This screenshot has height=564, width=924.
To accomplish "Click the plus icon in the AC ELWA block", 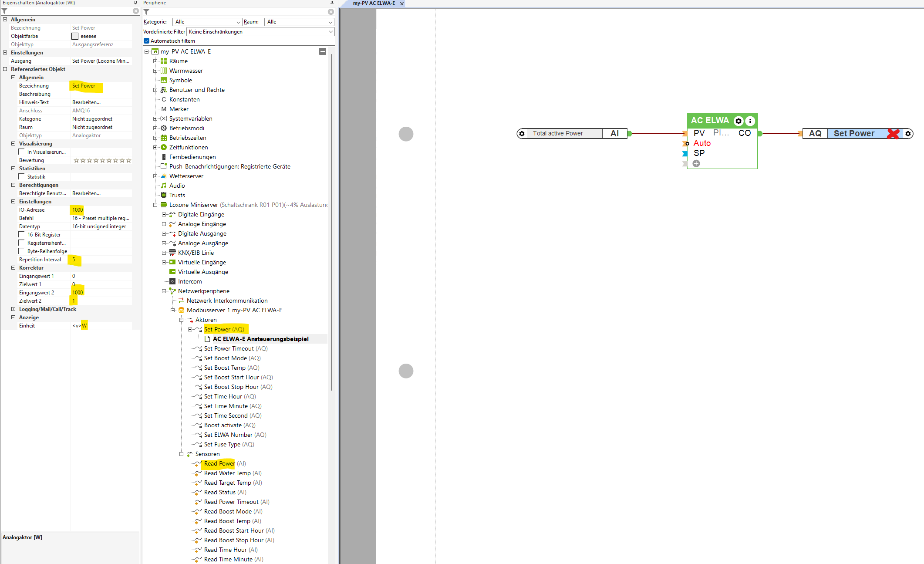I will click(x=696, y=163).
